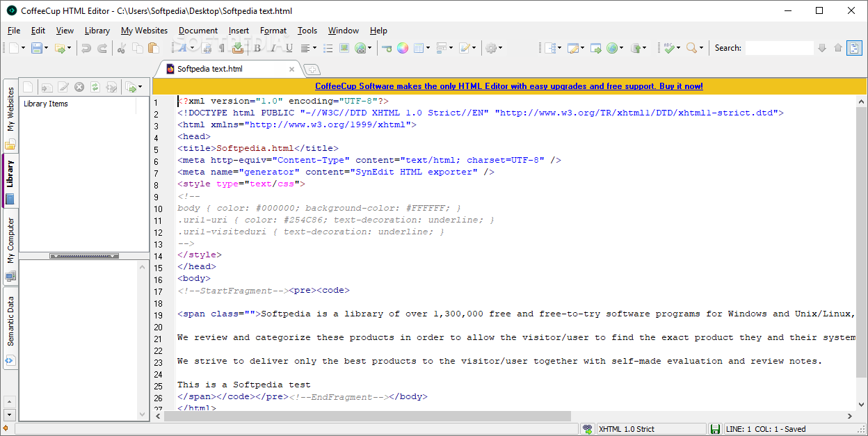Close the Softpedia text.html tab
The width and height of the screenshot is (868, 436).
292,70
